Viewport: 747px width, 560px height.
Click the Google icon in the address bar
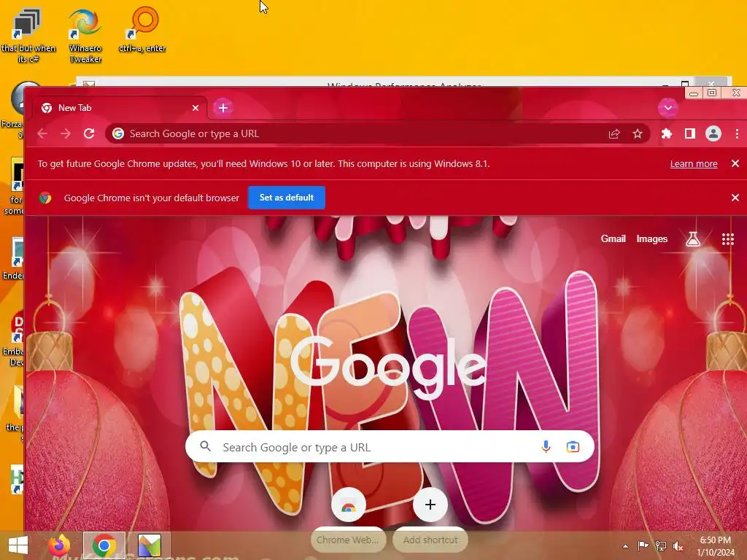(x=118, y=134)
